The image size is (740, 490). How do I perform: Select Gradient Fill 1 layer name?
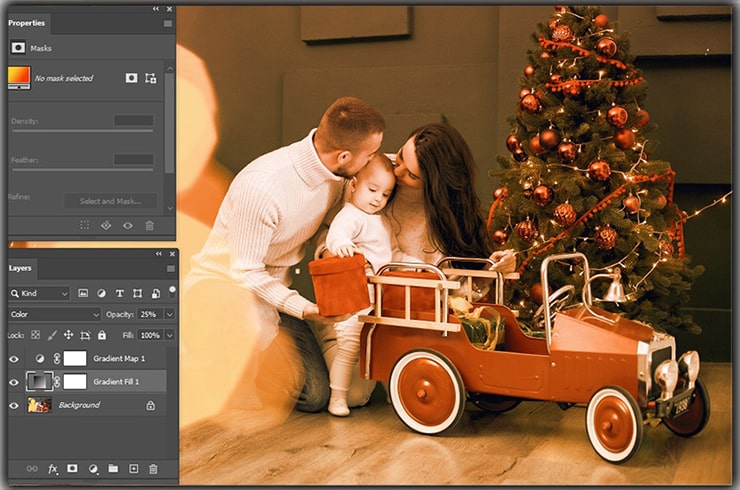coord(116,381)
